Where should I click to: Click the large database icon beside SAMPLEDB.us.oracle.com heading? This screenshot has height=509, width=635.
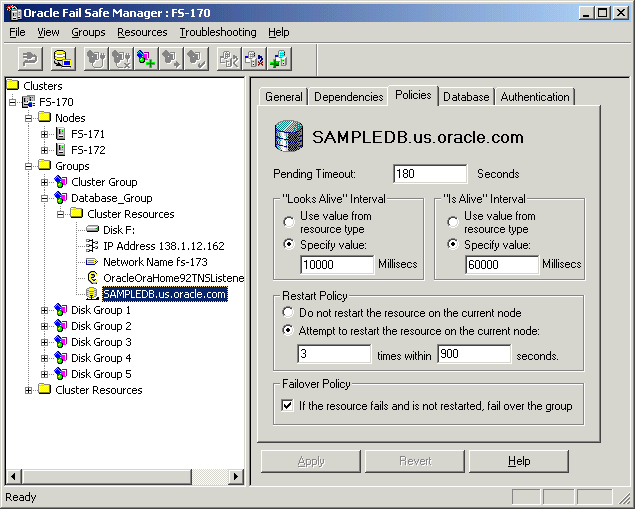289,136
